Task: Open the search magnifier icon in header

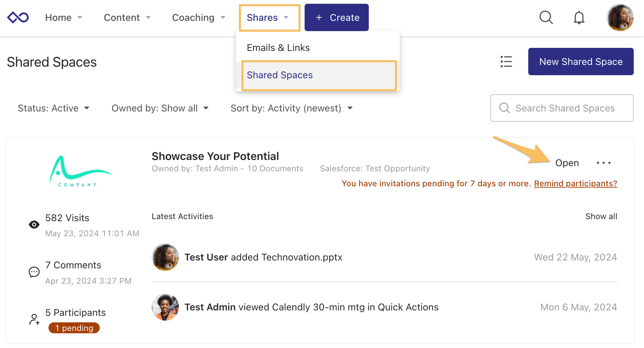Action: point(546,17)
